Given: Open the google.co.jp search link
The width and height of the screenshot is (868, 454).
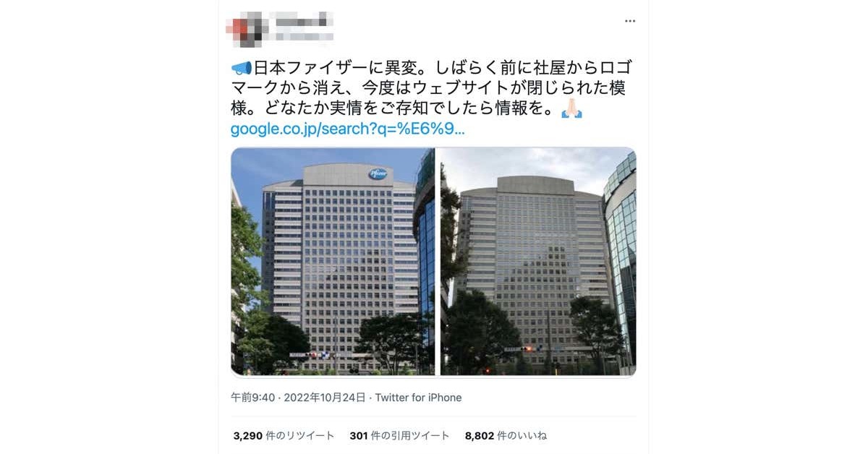Looking at the screenshot, I should click(347, 129).
